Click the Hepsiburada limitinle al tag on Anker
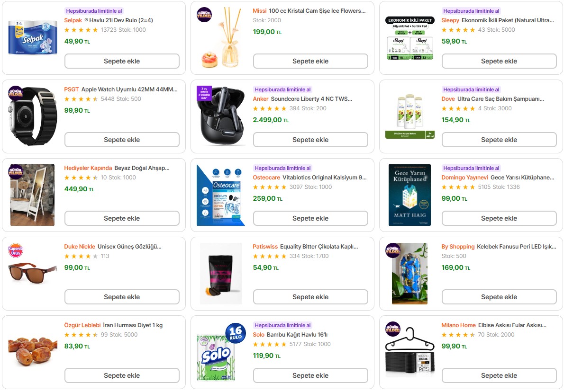This screenshot has height=392, width=564. (282, 89)
